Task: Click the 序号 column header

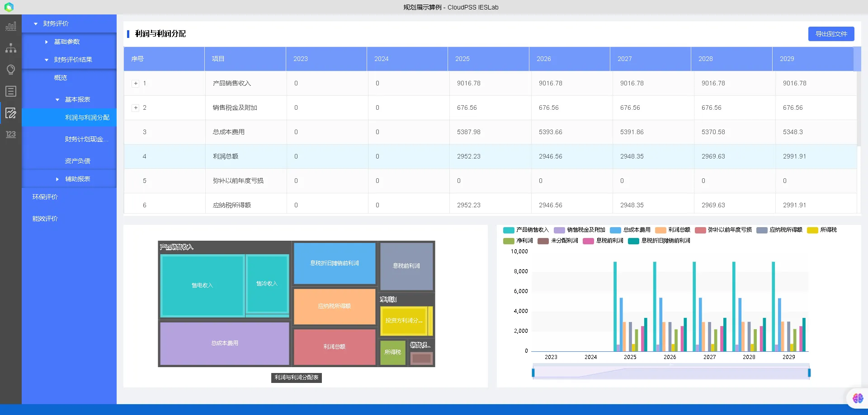Action: pyautogui.click(x=164, y=59)
